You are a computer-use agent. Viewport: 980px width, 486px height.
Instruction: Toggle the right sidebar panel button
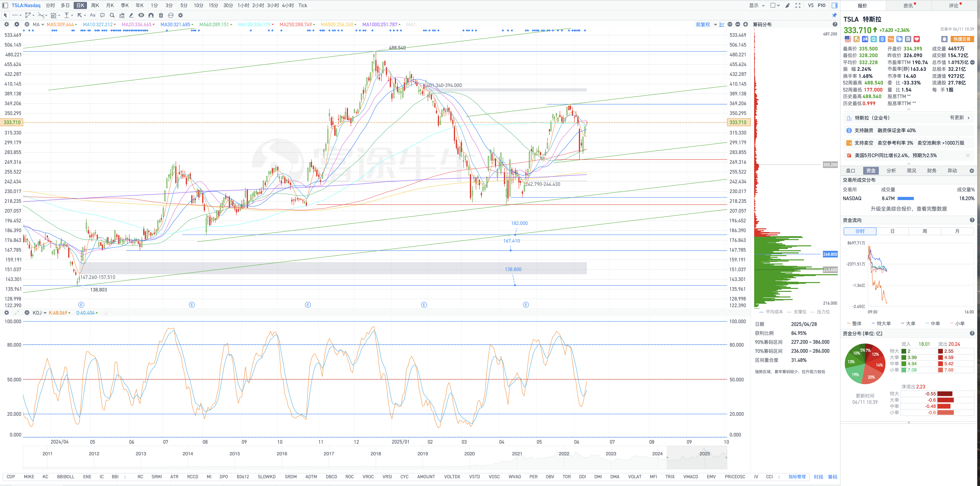tap(834, 5)
